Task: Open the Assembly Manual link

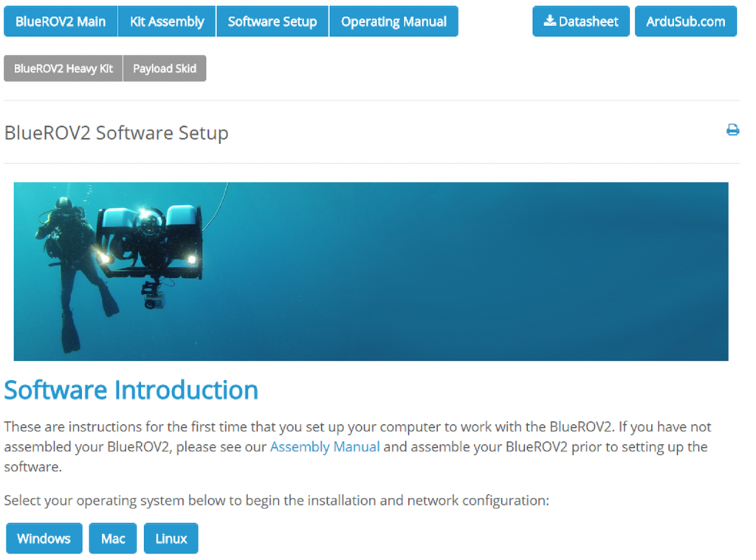Action: [325, 447]
